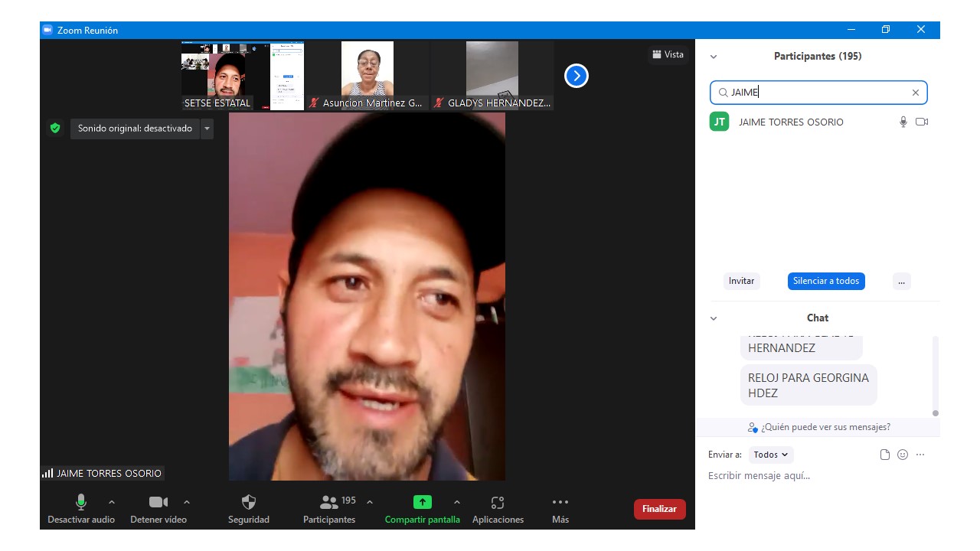Start sharing with Compartir pantalla icon
980x551 pixels.
point(423,502)
